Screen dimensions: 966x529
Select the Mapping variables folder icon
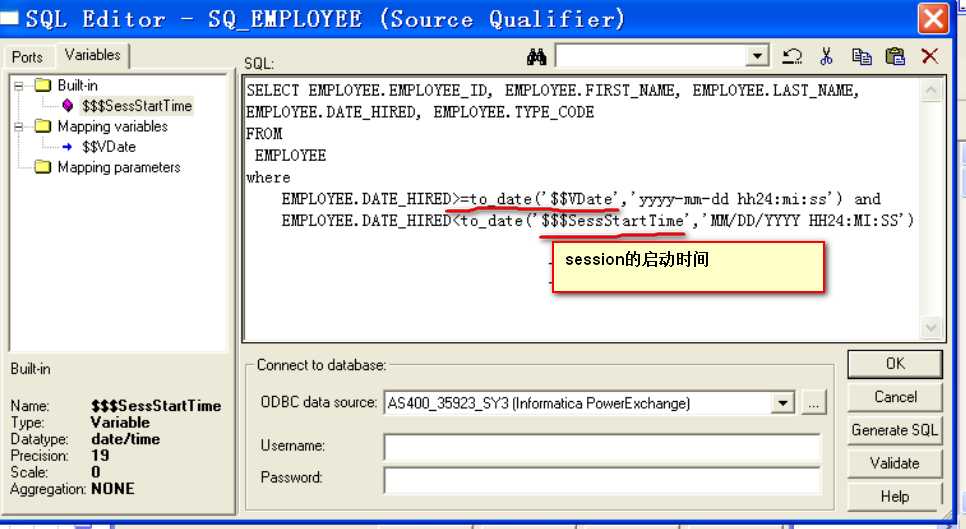point(43,126)
